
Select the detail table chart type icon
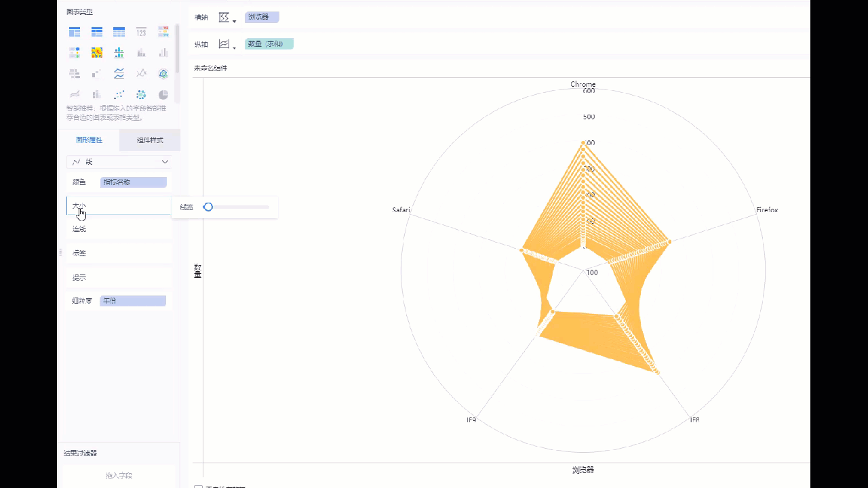119,32
